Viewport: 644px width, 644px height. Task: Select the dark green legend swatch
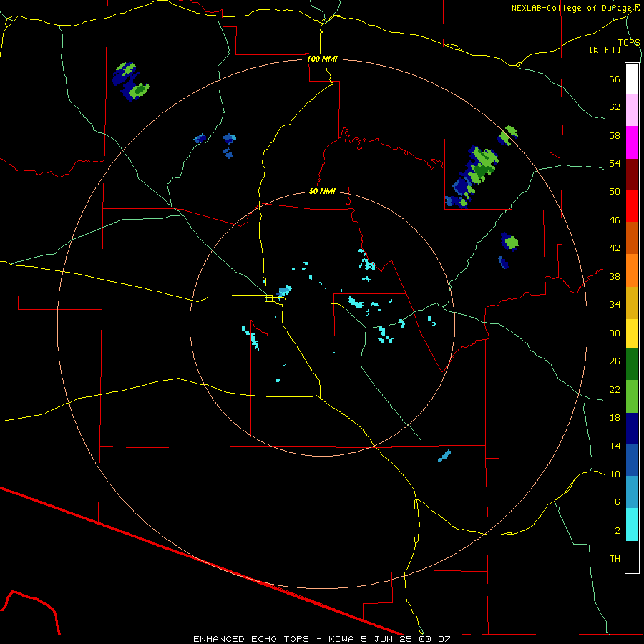pyautogui.click(x=632, y=364)
